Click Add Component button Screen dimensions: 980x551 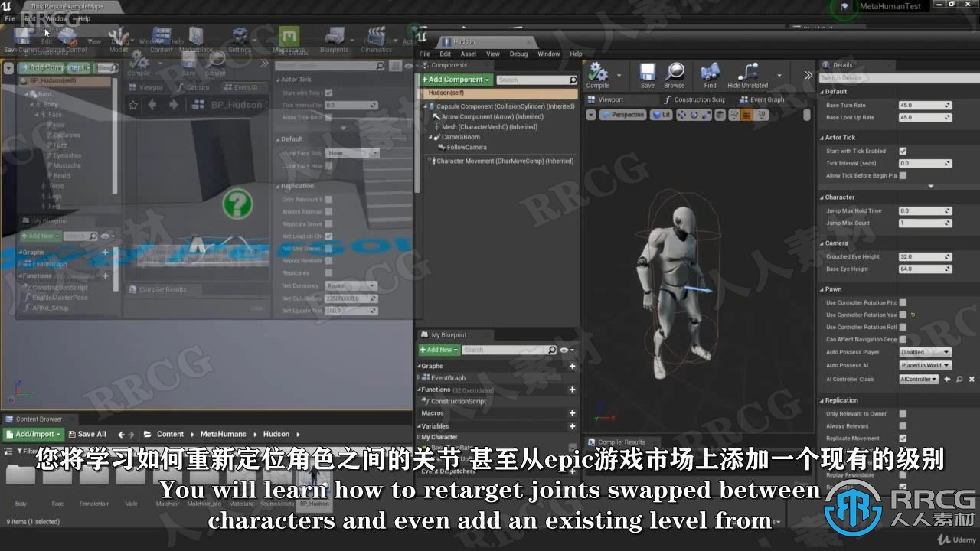[x=455, y=80]
